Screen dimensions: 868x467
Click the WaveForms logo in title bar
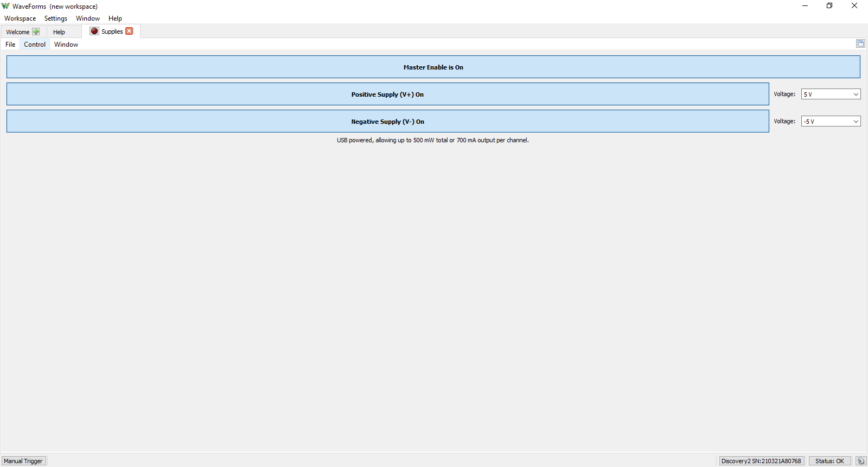point(5,6)
